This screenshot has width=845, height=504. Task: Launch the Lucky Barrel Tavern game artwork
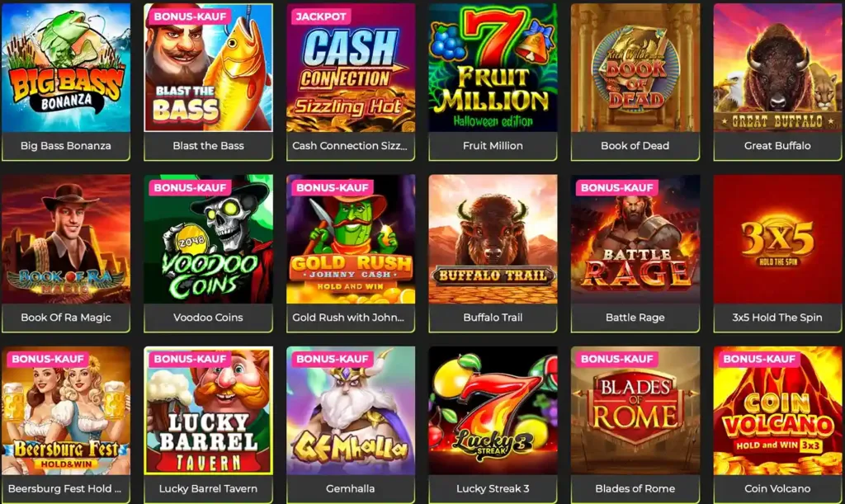pos(208,410)
